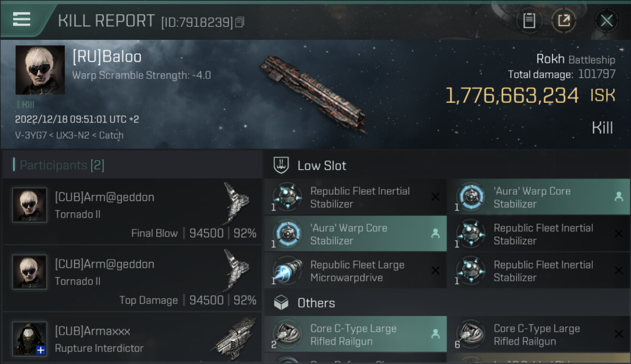
Task: Share kill report via export icon
Action: pyautogui.click(x=564, y=20)
